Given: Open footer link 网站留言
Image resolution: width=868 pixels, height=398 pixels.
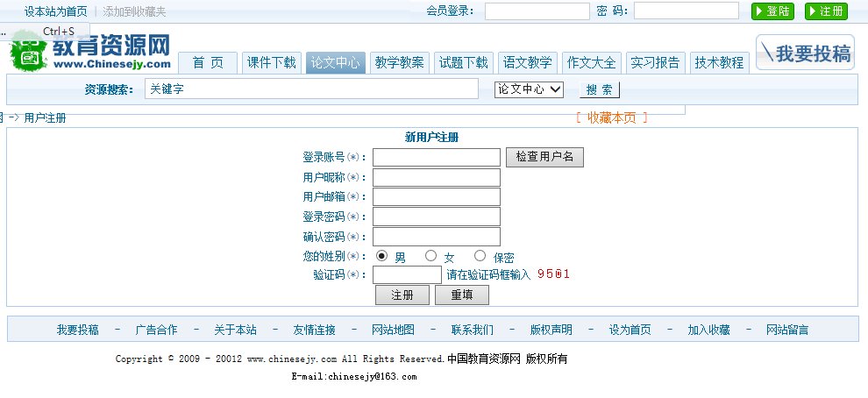Looking at the screenshot, I should pos(787,330).
